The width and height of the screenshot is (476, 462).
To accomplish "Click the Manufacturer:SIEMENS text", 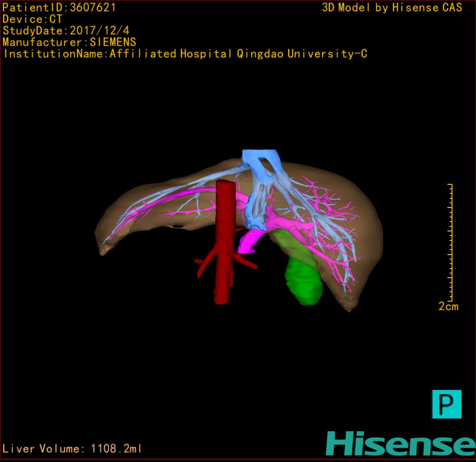I will coord(70,42).
